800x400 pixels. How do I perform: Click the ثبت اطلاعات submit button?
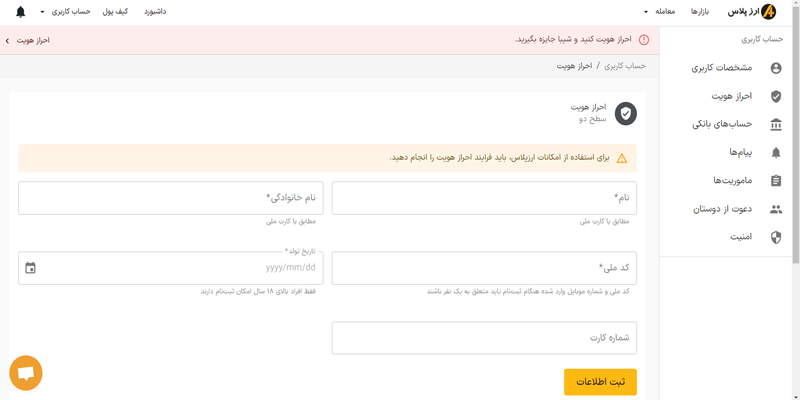point(600,382)
